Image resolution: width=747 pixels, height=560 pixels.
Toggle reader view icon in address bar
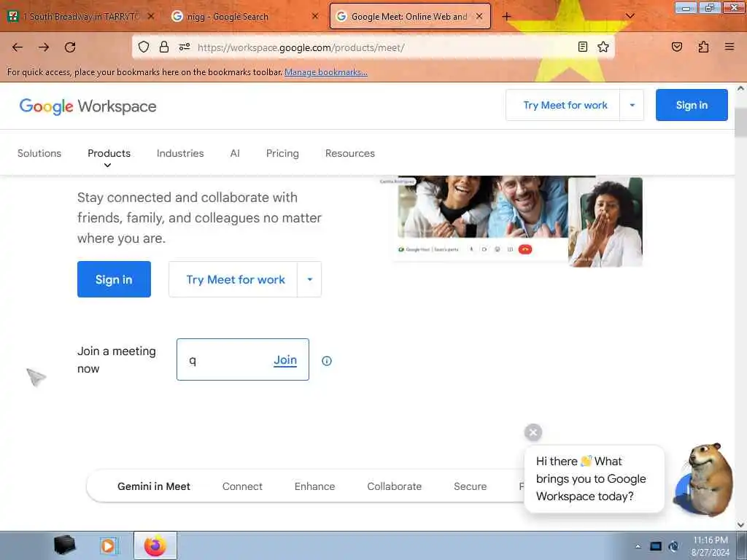pyautogui.click(x=582, y=47)
